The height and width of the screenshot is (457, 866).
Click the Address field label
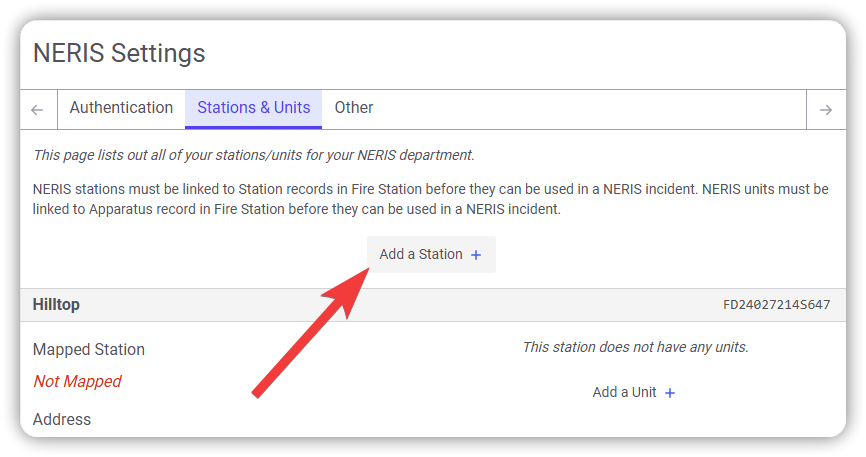[62, 419]
